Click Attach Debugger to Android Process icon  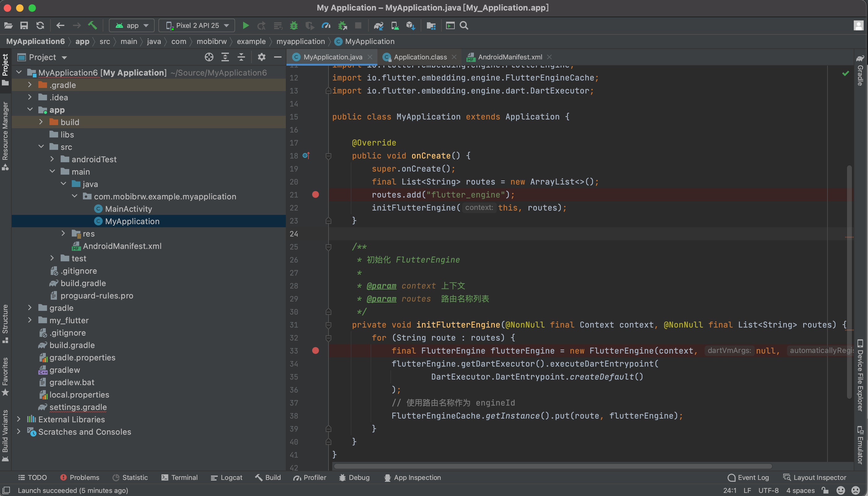343,26
